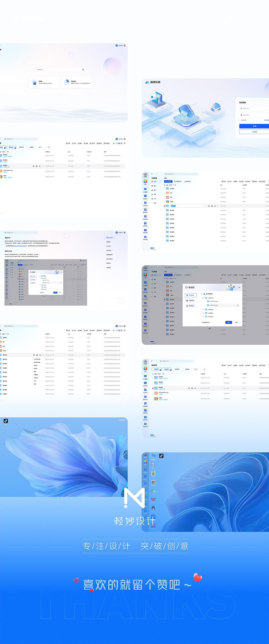Screen dimensions: 269x644
Task: Open 公共空间 in rename-field file screen sidebar
Action: (x=145, y=203)
